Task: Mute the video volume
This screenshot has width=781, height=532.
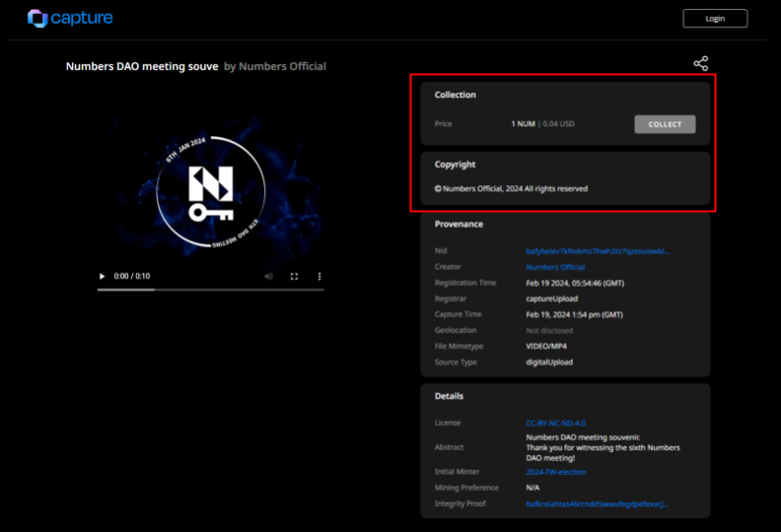Action: (x=268, y=276)
